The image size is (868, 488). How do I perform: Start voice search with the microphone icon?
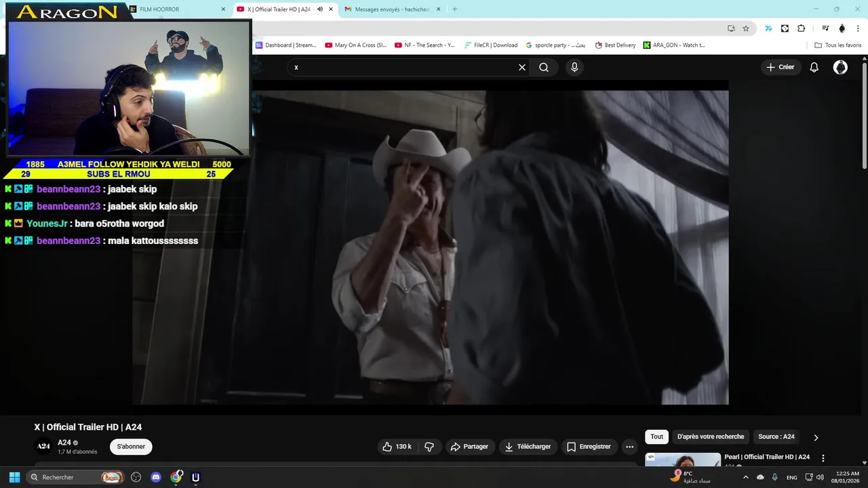pos(574,67)
